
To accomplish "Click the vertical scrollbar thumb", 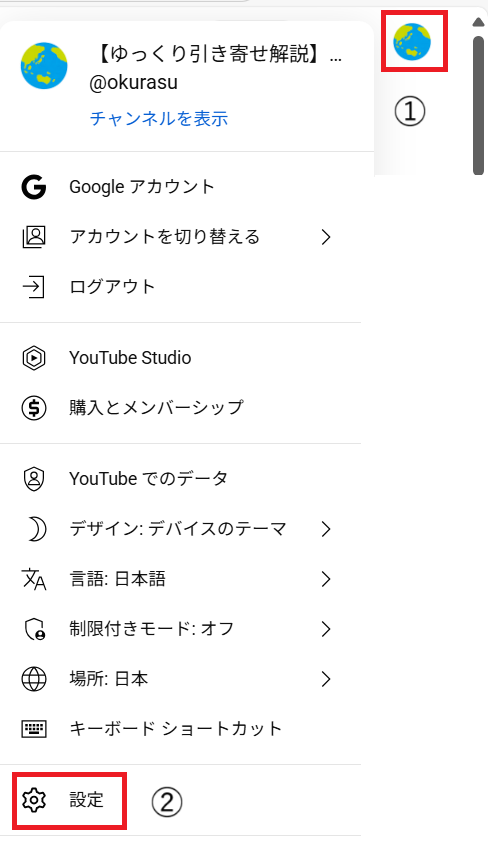I will click(x=479, y=105).
